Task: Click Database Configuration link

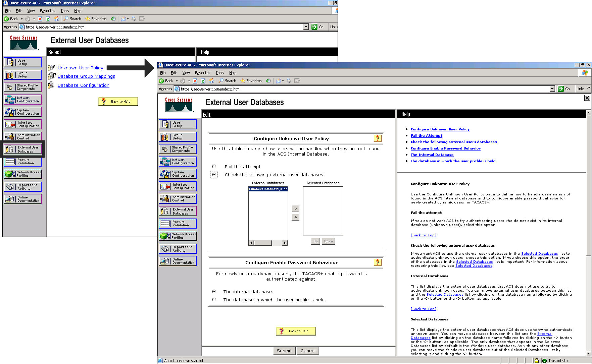Action: point(84,85)
